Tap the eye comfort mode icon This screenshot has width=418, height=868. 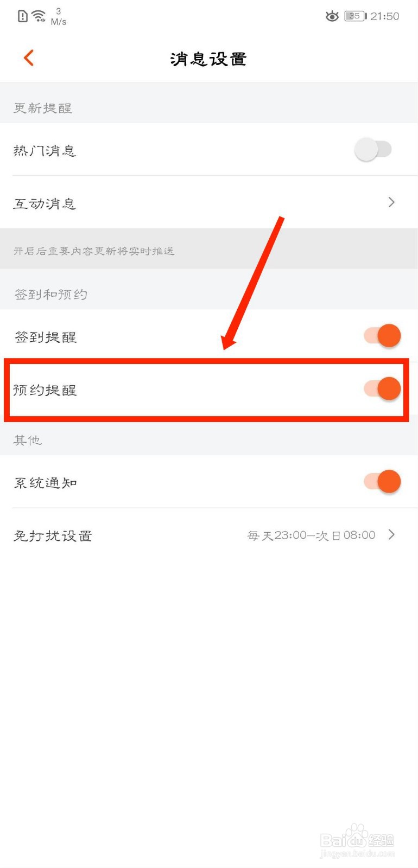coord(332,16)
